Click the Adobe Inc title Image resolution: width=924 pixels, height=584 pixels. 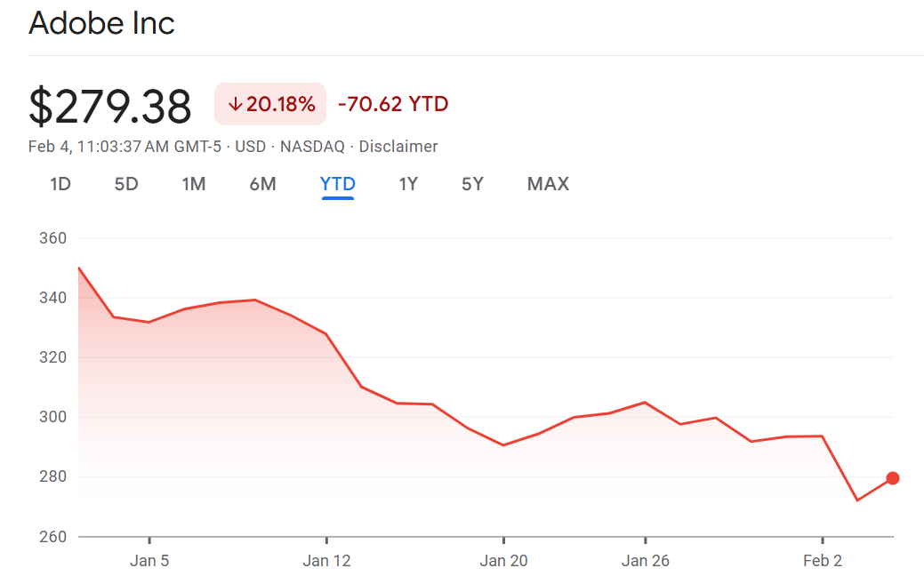[101, 23]
